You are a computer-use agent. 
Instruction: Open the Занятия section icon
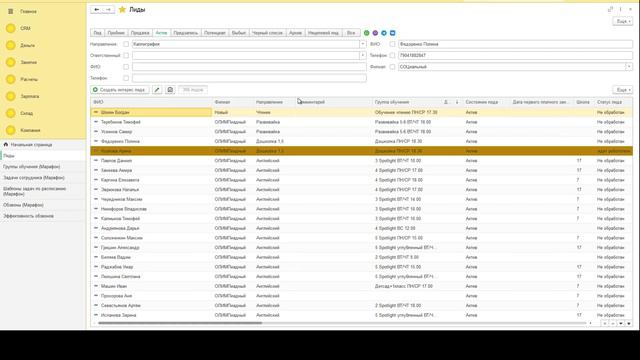pos(11,62)
